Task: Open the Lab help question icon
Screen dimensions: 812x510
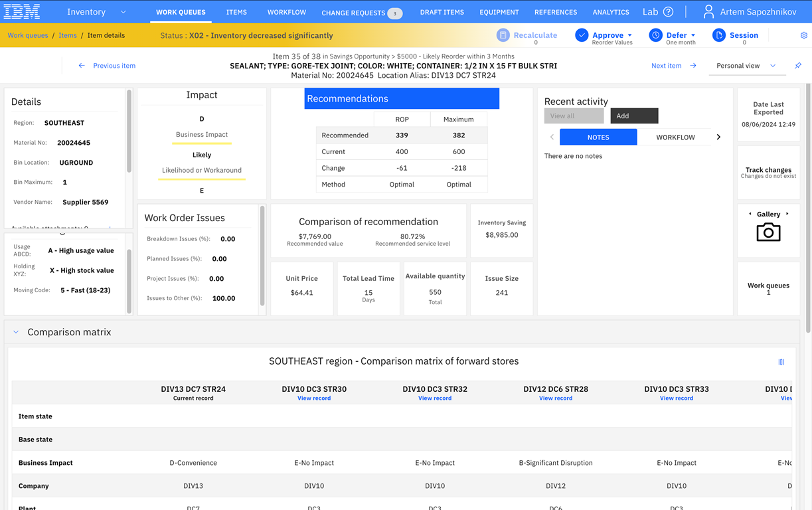Action: point(669,12)
